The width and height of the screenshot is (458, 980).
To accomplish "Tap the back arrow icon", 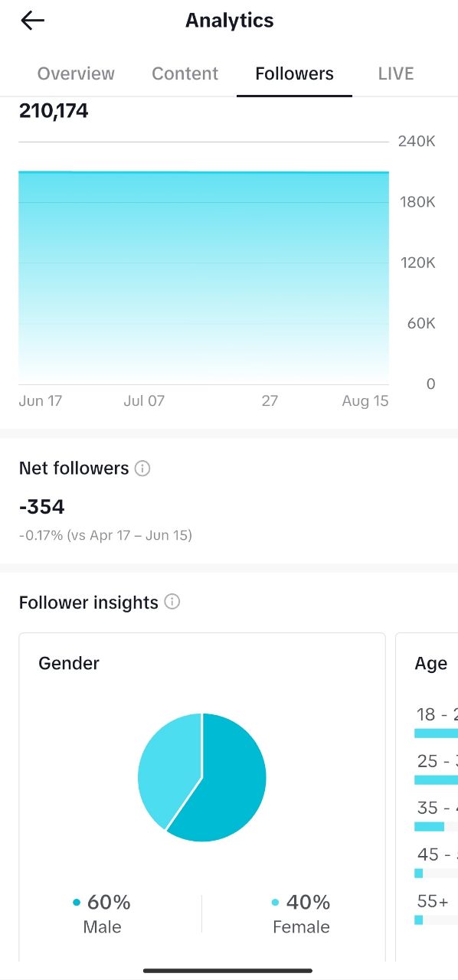I will (32, 21).
